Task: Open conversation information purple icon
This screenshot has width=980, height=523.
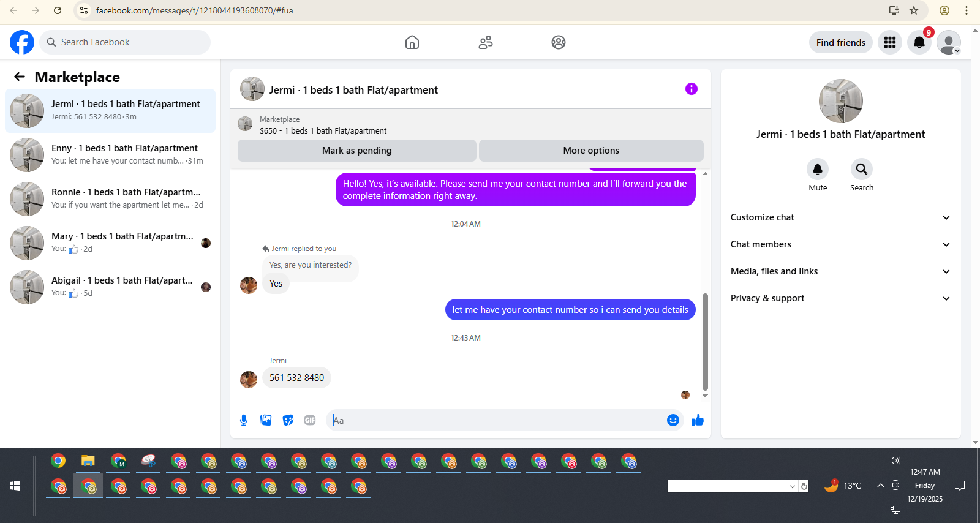Action: pyautogui.click(x=692, y=89)
